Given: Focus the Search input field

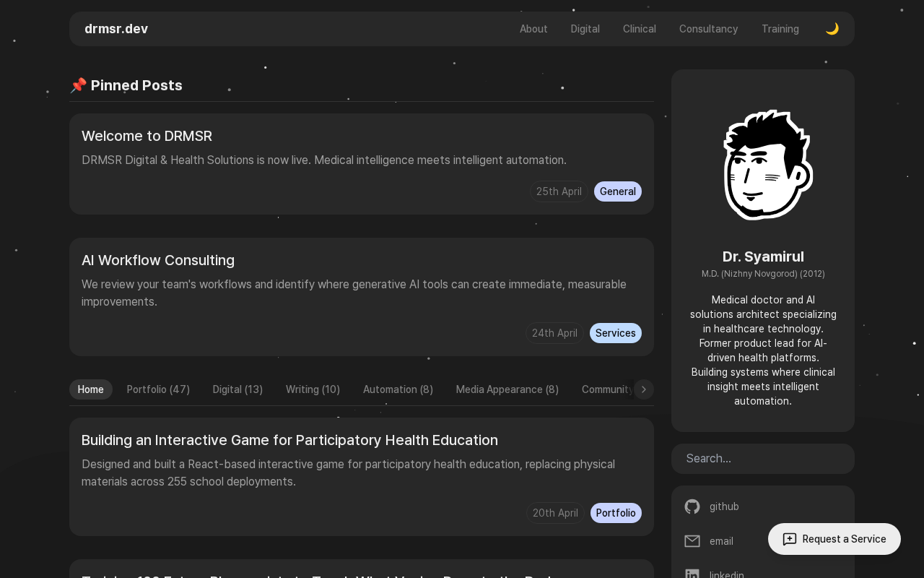Looking at the screenshot, I should (x=762, y=459).
